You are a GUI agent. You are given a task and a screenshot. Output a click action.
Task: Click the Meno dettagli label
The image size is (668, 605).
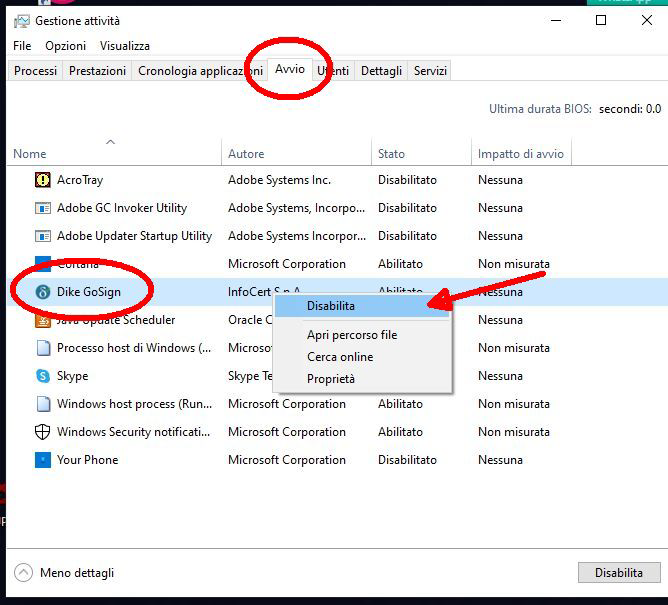pos(77,573)
